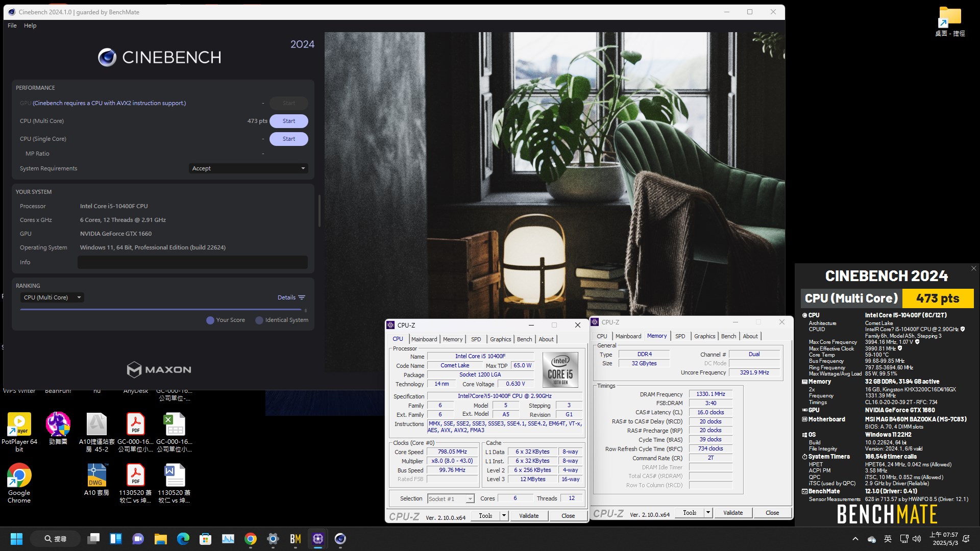Switch to Bench tab in CPU-Z CPU window

click(524, 339)
